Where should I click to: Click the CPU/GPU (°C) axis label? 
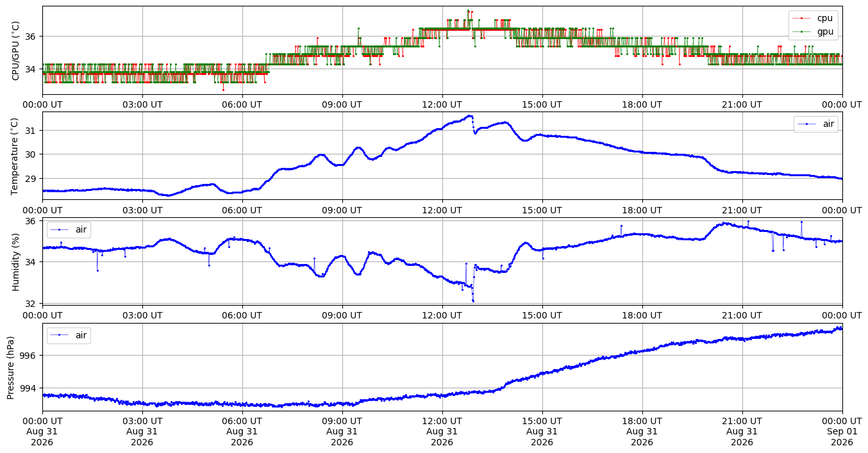[x=16, y=51]
